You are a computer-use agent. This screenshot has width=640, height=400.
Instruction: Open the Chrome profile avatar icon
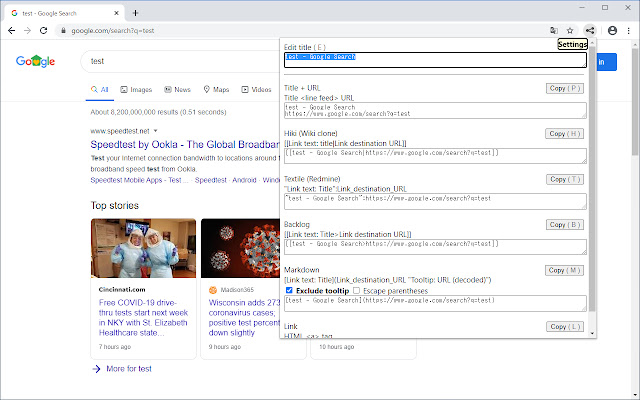(612, 31)
